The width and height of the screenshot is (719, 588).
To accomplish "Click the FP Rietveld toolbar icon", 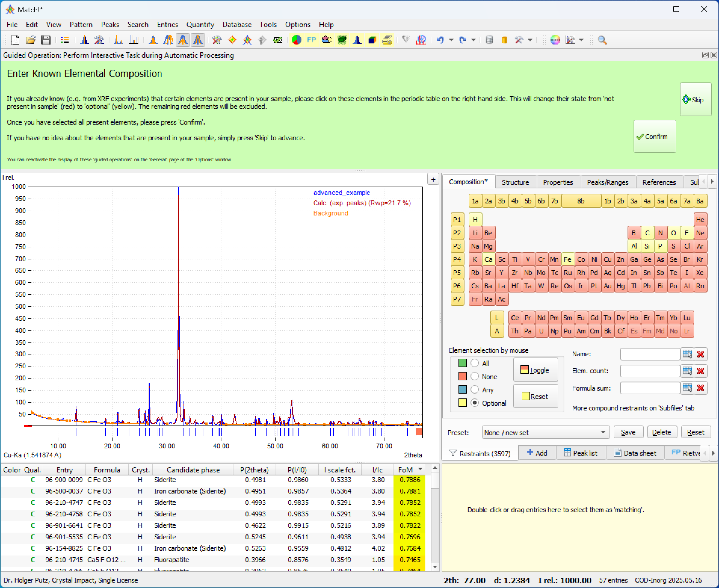I will coord(311,40).
